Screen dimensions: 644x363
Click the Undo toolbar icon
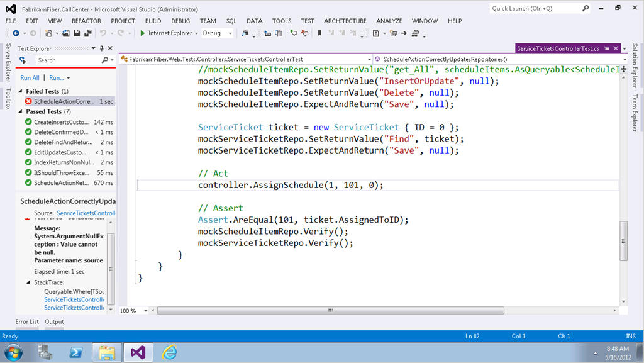click(103, 35)
